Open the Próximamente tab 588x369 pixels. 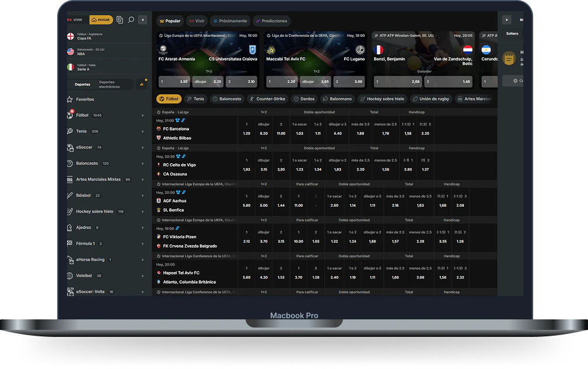tap(230, 21)
